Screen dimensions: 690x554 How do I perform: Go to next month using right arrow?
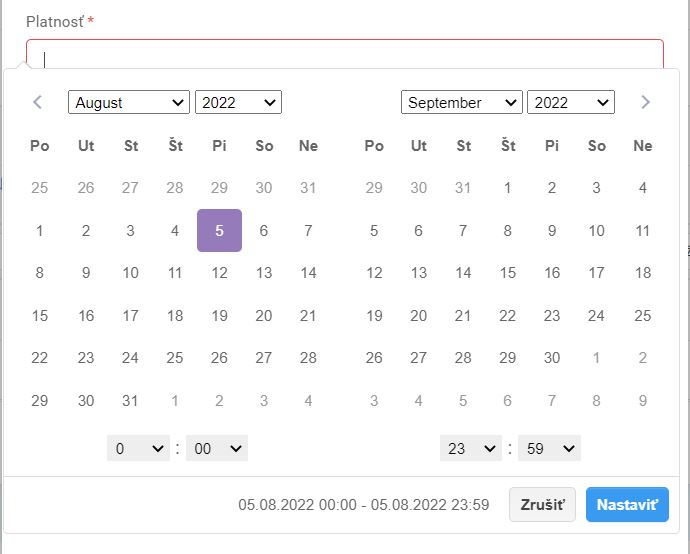pyautogui.click(x=645, y=102)
